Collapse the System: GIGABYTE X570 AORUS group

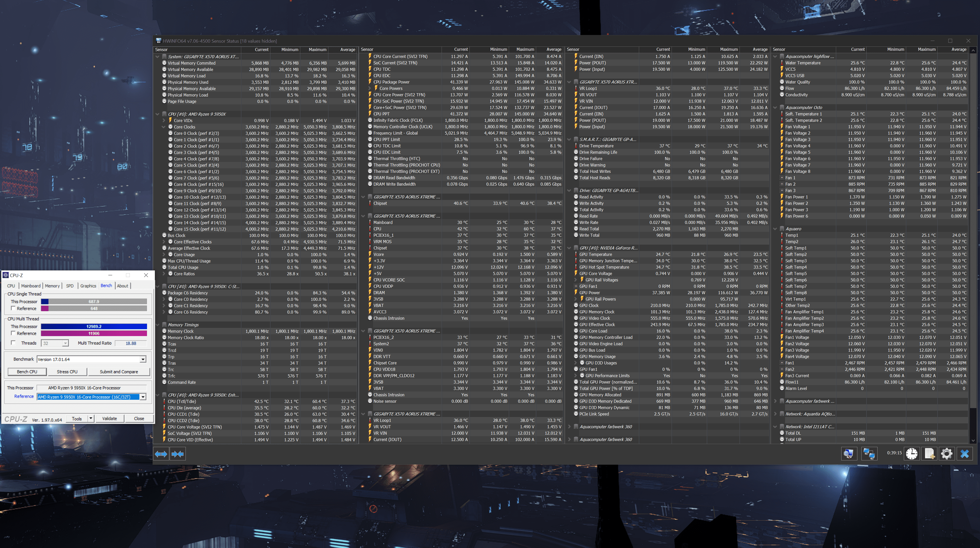click(157, 57)
